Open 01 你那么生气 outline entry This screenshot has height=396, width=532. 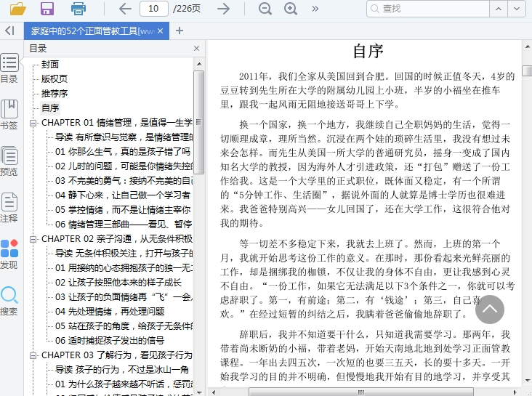point(123,152)
